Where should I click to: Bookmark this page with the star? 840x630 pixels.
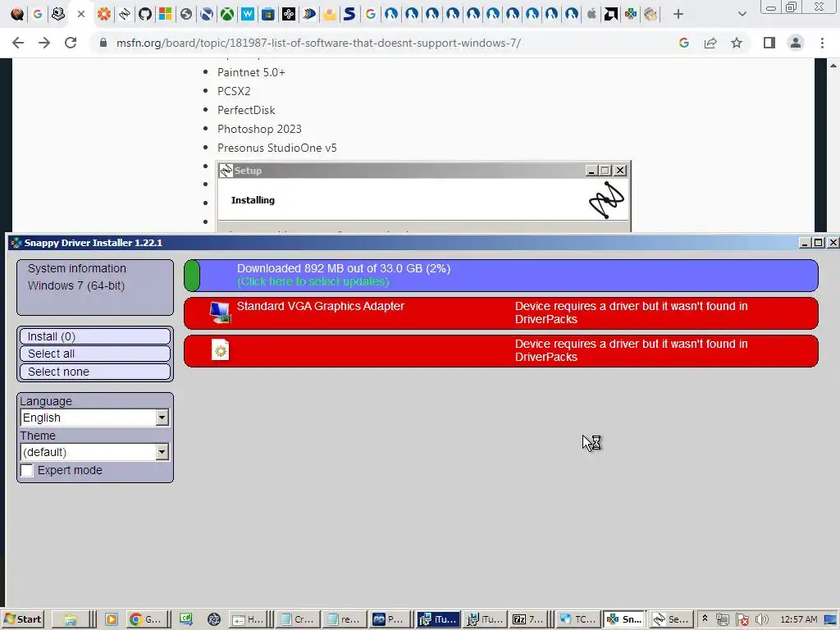(737, 43)
